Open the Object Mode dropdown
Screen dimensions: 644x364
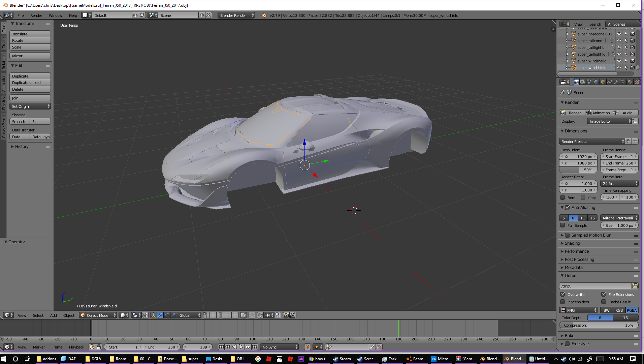[x=98, y=315]
